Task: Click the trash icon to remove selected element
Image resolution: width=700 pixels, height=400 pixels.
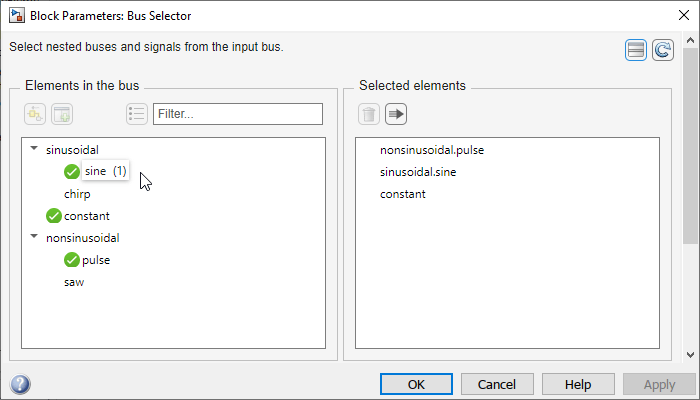Action: coord(369,114)
